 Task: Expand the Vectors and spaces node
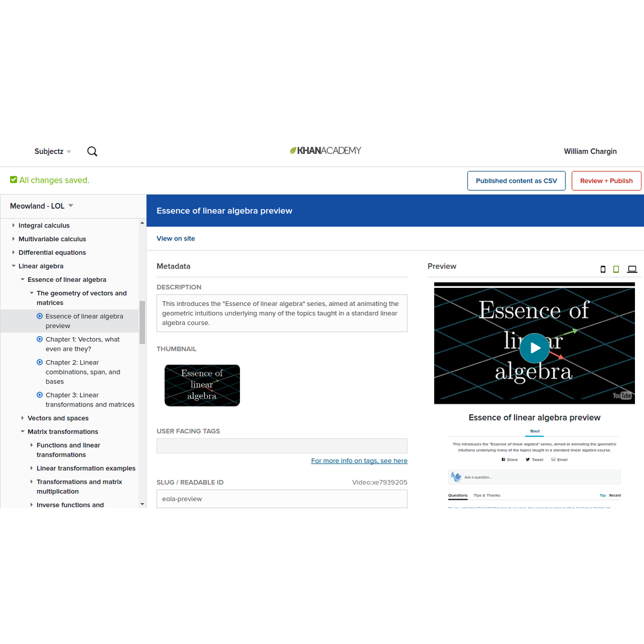(23, 418)
